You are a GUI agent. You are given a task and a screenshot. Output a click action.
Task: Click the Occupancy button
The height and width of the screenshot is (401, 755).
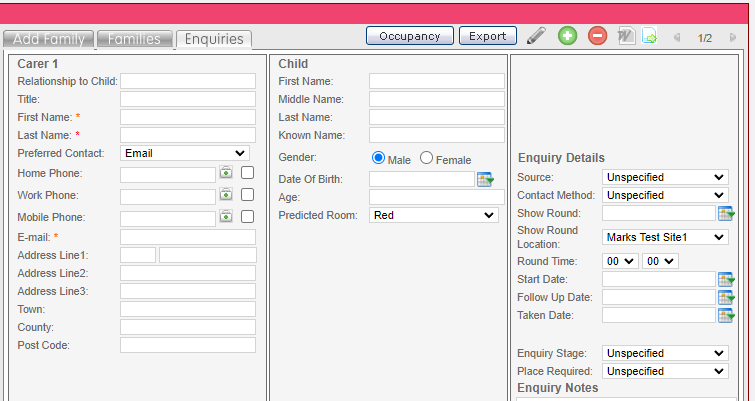pyautogui.click(x=410, y=36)
